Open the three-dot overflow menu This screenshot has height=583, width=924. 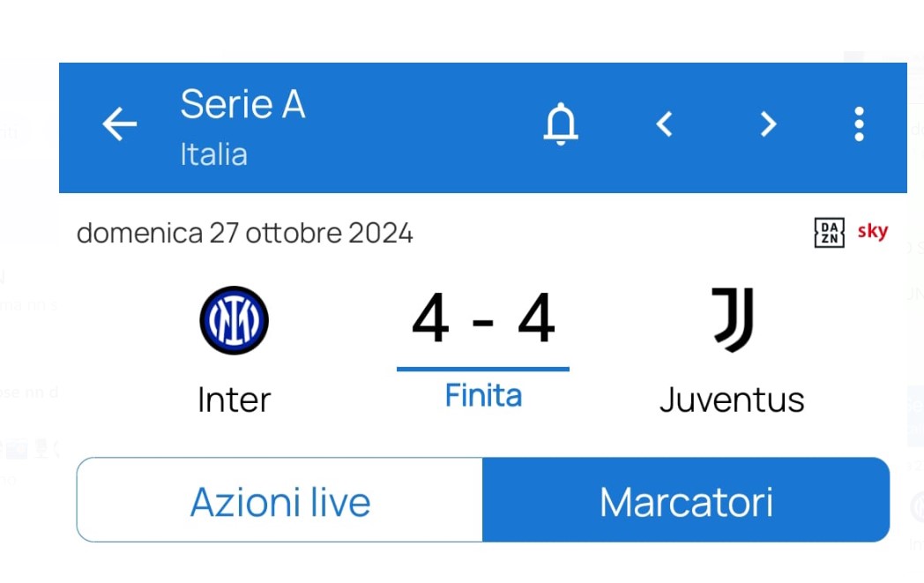click(859, 124)
